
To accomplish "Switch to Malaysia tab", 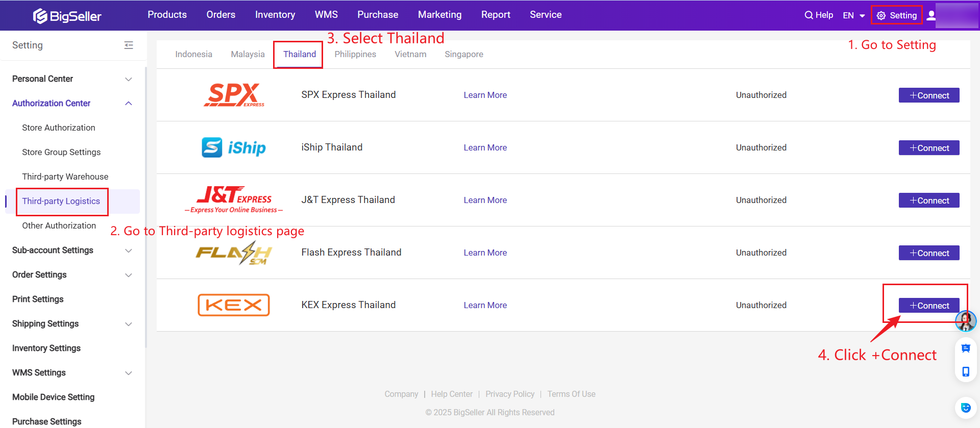I will tap(248, 54).
